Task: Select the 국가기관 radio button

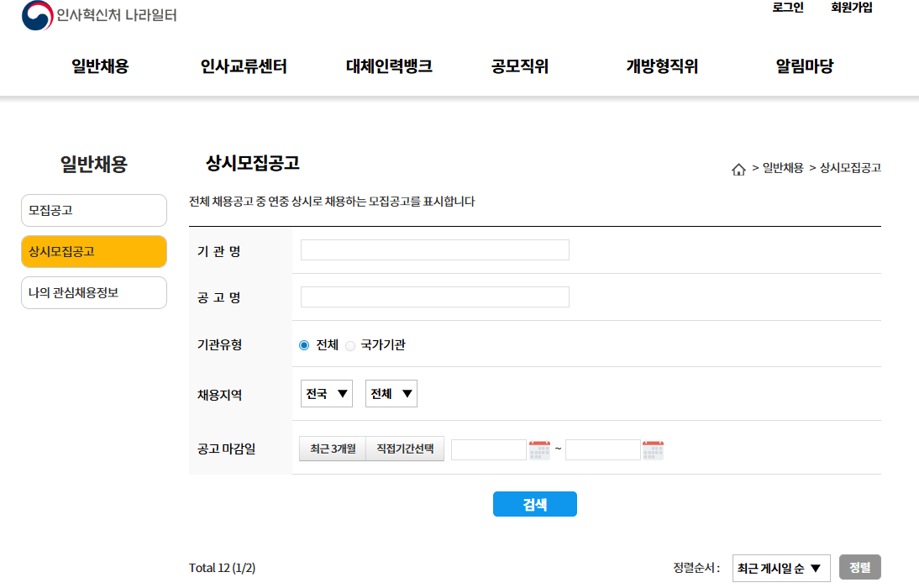Action: point(349,344)
